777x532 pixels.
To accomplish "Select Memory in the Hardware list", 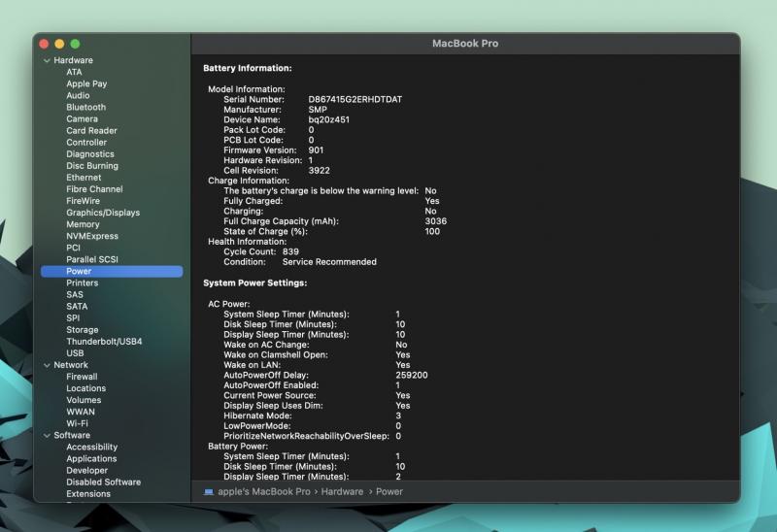I will 83,224.
